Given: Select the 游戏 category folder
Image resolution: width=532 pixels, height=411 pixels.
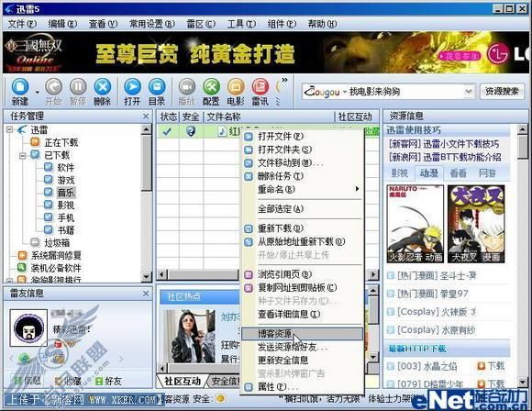Looking at the screenshot, I should (65, 180).
